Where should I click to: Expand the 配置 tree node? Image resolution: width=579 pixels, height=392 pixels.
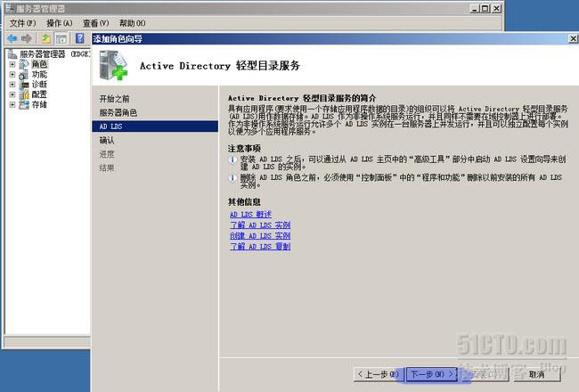[12, 94]
